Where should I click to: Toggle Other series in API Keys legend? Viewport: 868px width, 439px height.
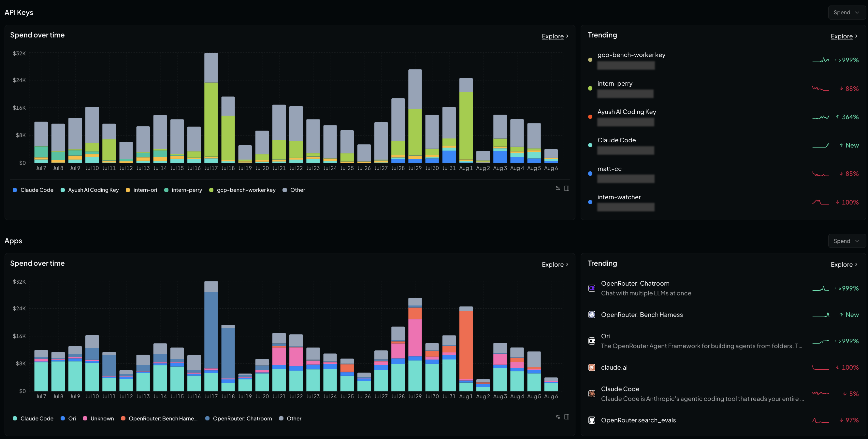pyautogui.click(x=294, y=190)
